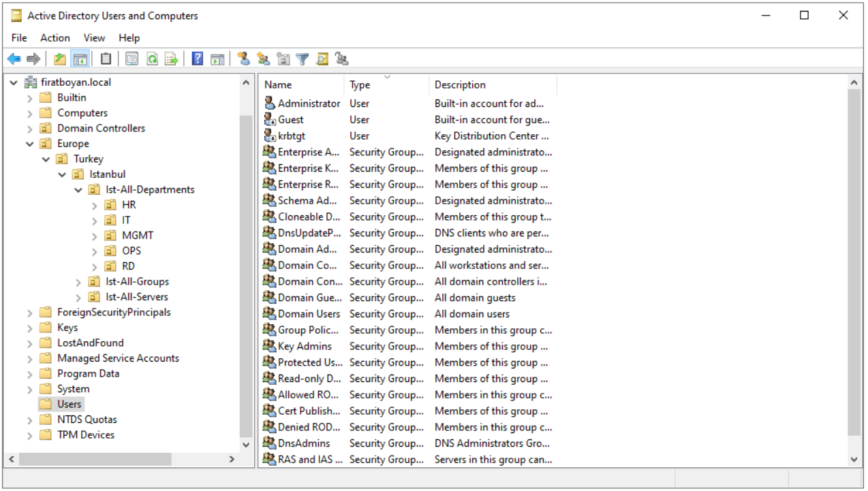
Task: Click the Guest account icon in list
Action: pyautogui.click(x=270, y=120)
